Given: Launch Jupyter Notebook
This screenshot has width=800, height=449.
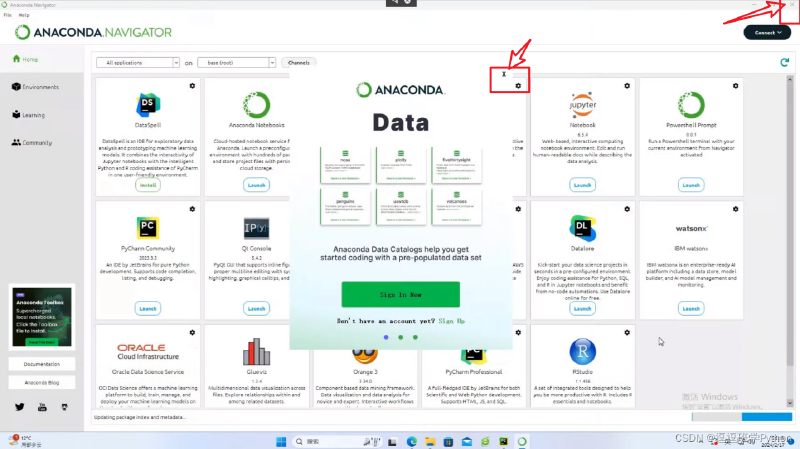Looking at the screenshot, I should pos(582,185).
